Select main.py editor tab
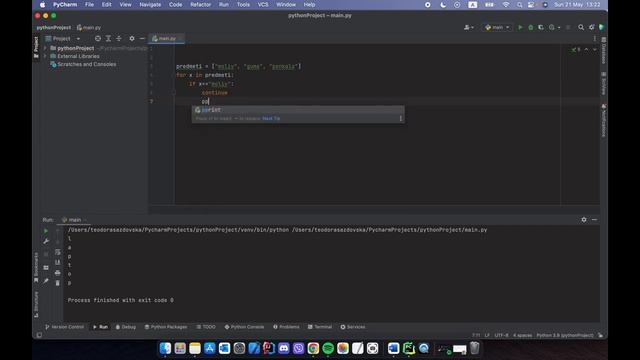Image resolution: width=640 pixels, height=360 pixels. click(167, 38)
